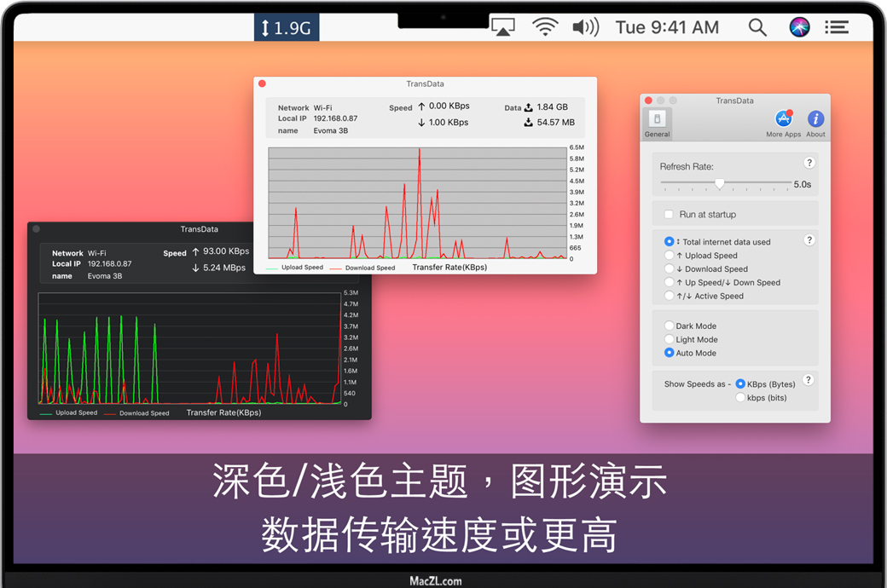This screenshot has height=588, width=887.
Task: Open AirPlay display menu in menu bar
Action: [503, 26]
